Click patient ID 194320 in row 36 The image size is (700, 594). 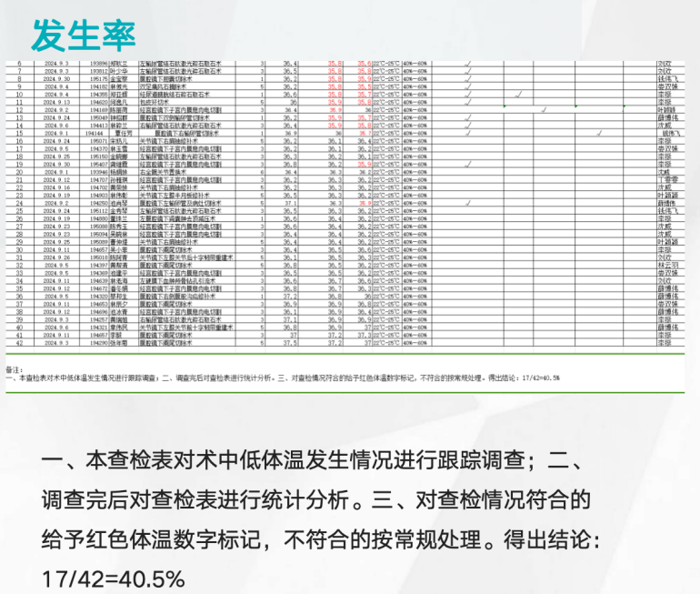coord(99,297)
